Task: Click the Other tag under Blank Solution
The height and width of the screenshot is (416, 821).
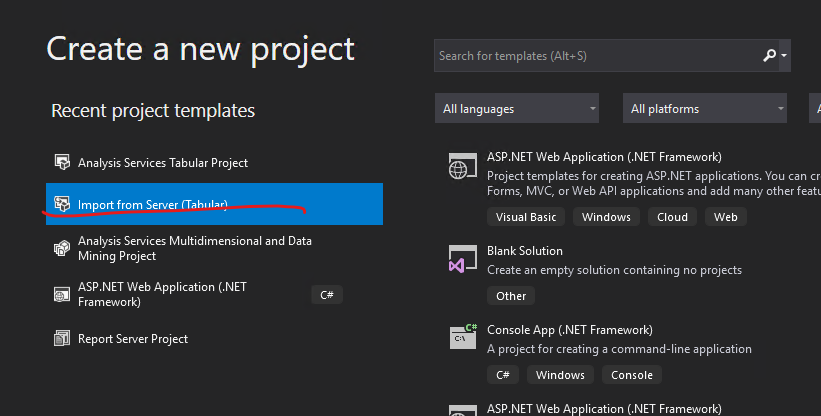Action: (x=511, y=296)
